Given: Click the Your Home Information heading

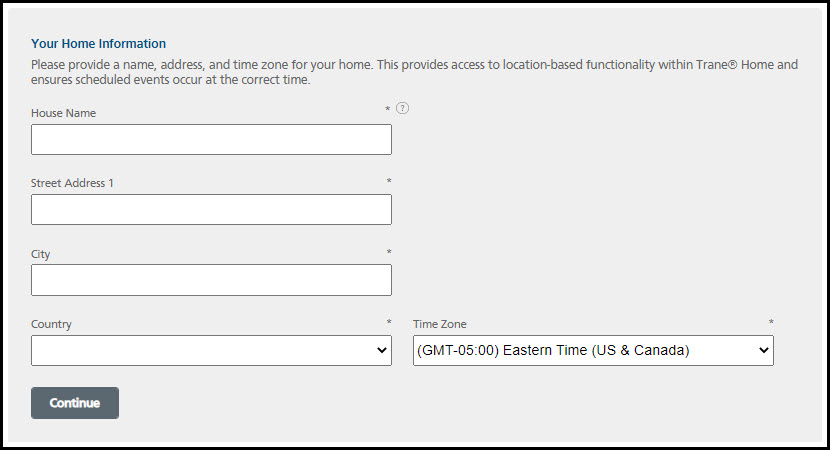Looking at the screenshot, I should (x=98, y=43).
